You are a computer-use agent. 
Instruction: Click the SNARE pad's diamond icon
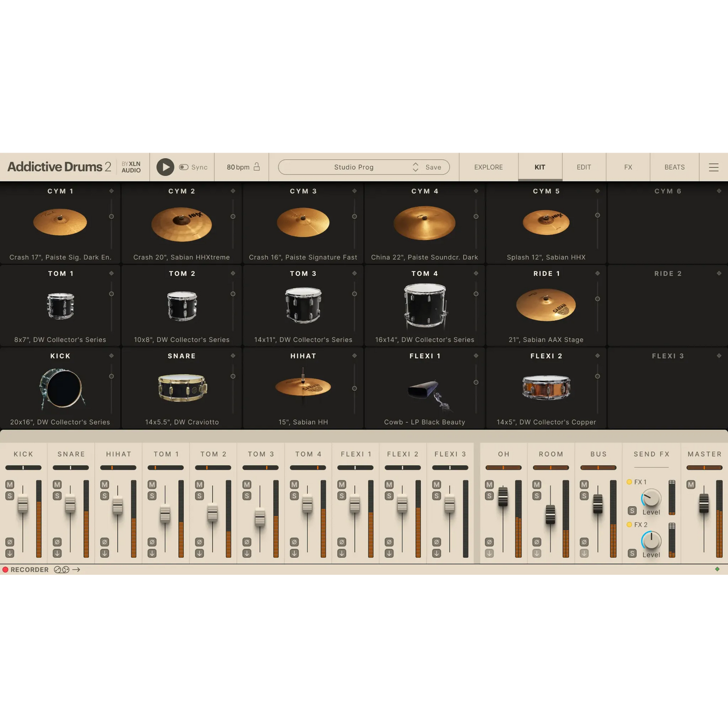point(233,355)
